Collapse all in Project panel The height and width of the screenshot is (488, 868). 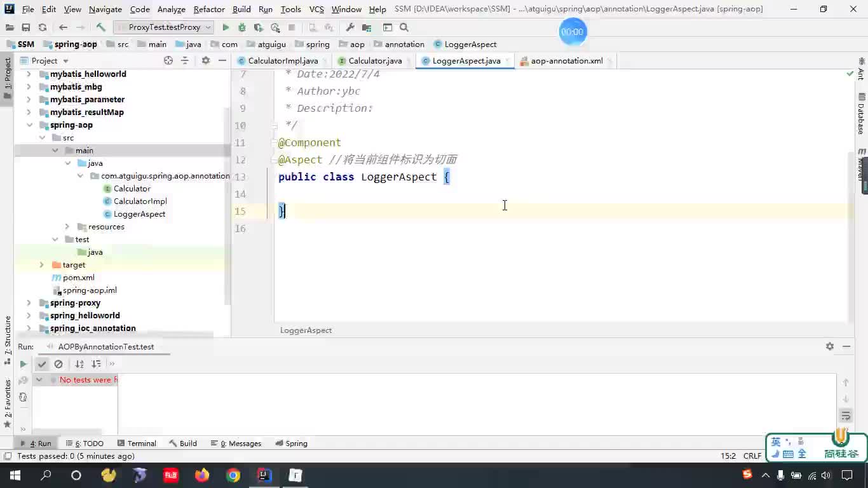(185, 60)
